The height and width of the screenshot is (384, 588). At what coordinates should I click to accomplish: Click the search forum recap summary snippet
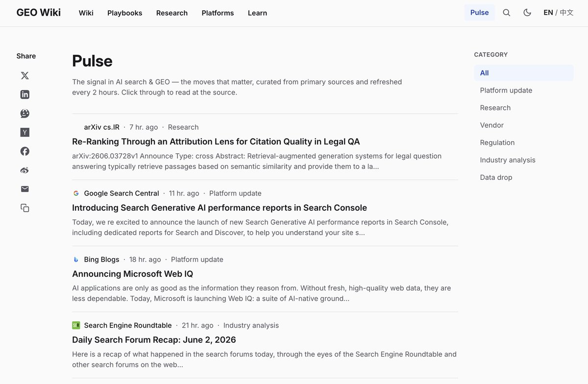(264, 359)
